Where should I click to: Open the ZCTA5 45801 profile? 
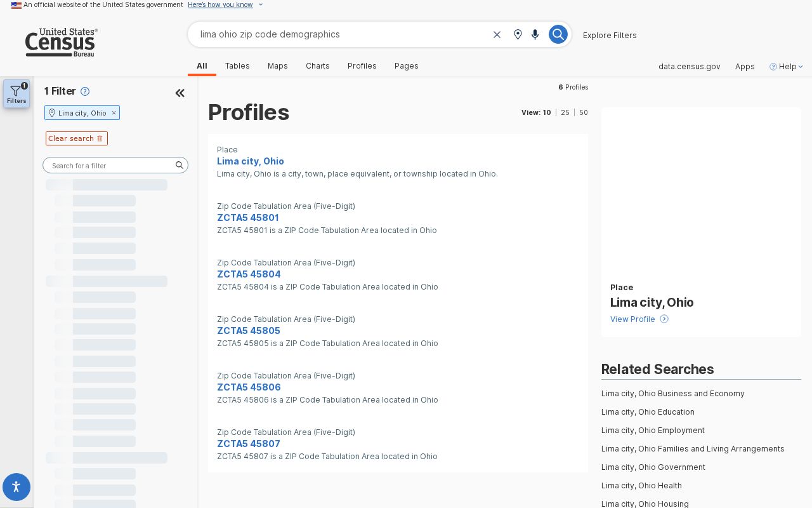pos(248,218)
